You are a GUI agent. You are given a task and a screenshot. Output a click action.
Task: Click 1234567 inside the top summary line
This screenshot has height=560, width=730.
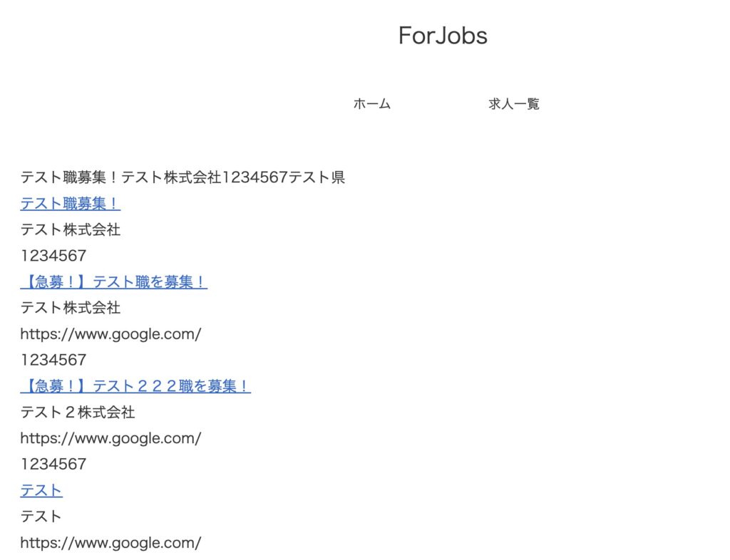click(255, 177)
